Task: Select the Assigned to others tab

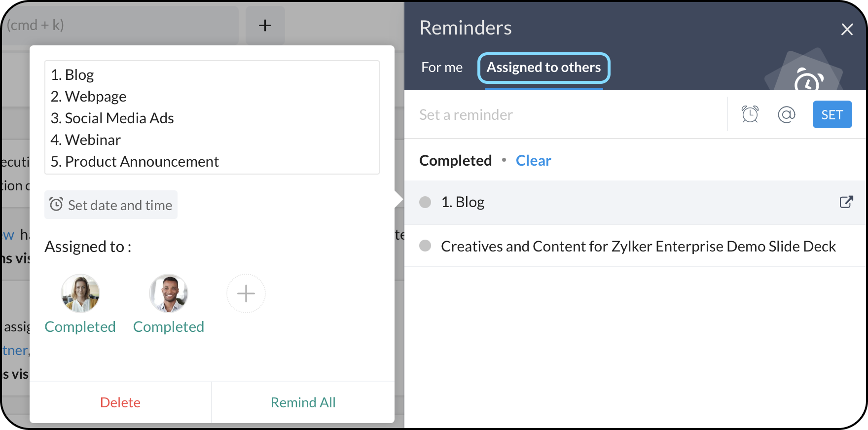Action: (x=543, y=68)
